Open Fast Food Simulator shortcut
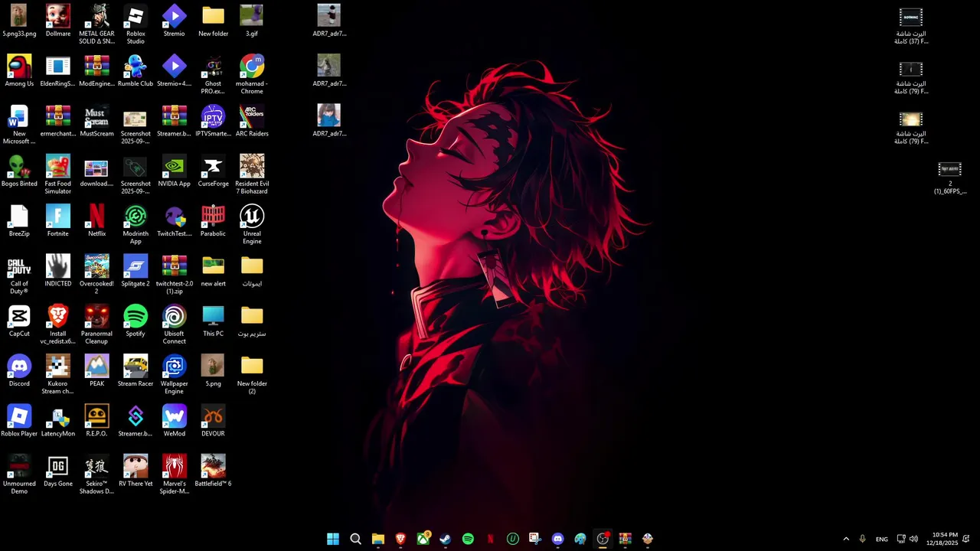 58,174
